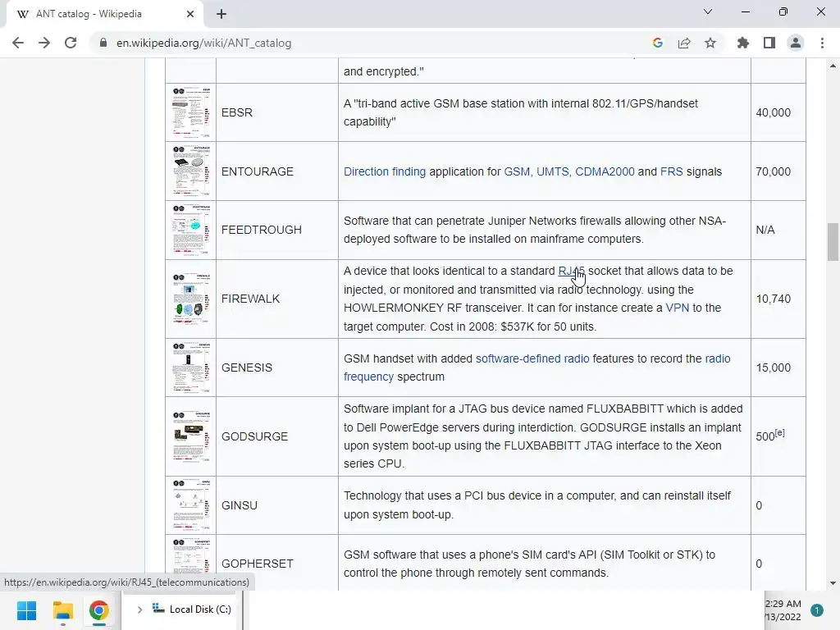Image resolution: width=840 pixels, height=630 pixels.
Task: Open the GINSU catalog page thumbnail
Action: coord(191,505)
